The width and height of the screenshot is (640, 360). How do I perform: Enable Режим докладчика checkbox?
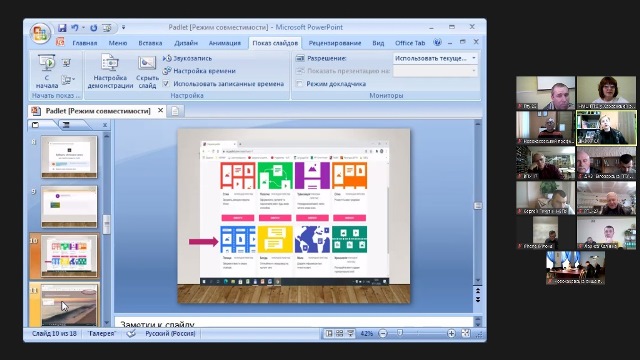click(300, 84)
